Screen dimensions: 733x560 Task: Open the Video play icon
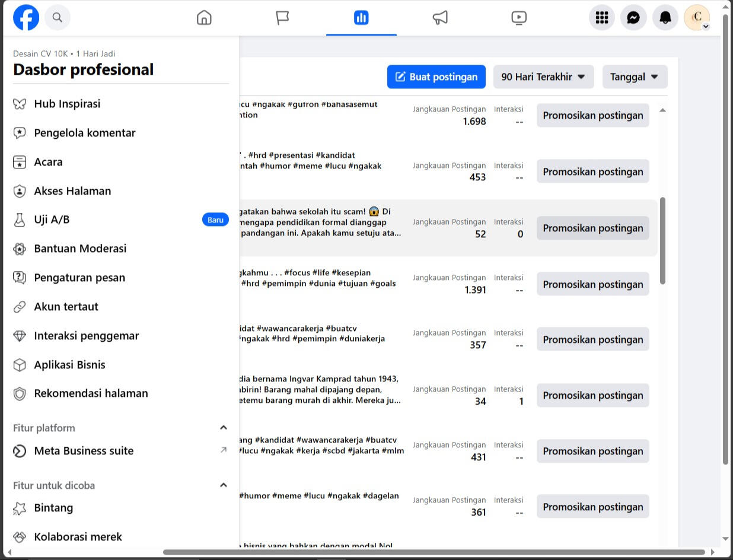[519, 18]
